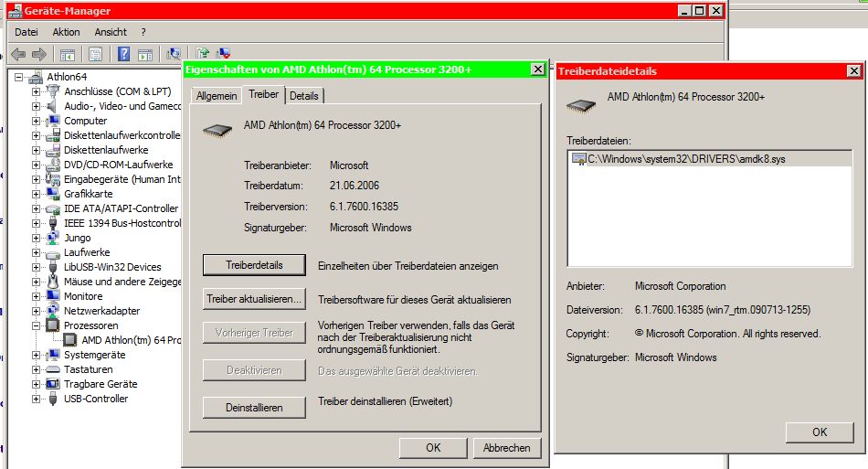Click the Jungo device icon

tap(53, 238)
